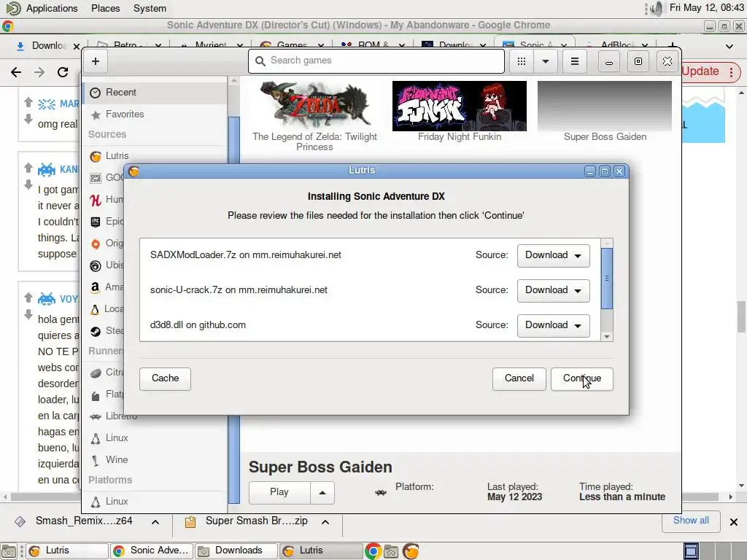Click the Cache button in installer
Viewport: 747px width, 560px height.
click(x=165, y=378)
